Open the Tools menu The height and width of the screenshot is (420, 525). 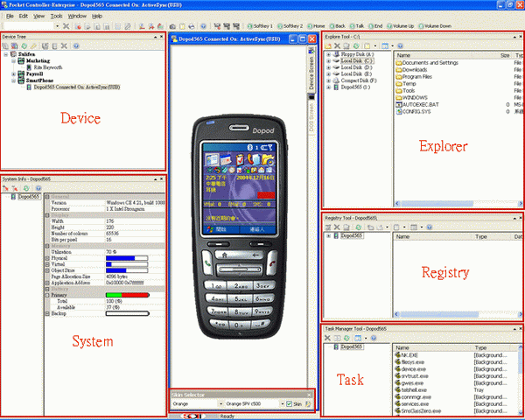(56, 16)
